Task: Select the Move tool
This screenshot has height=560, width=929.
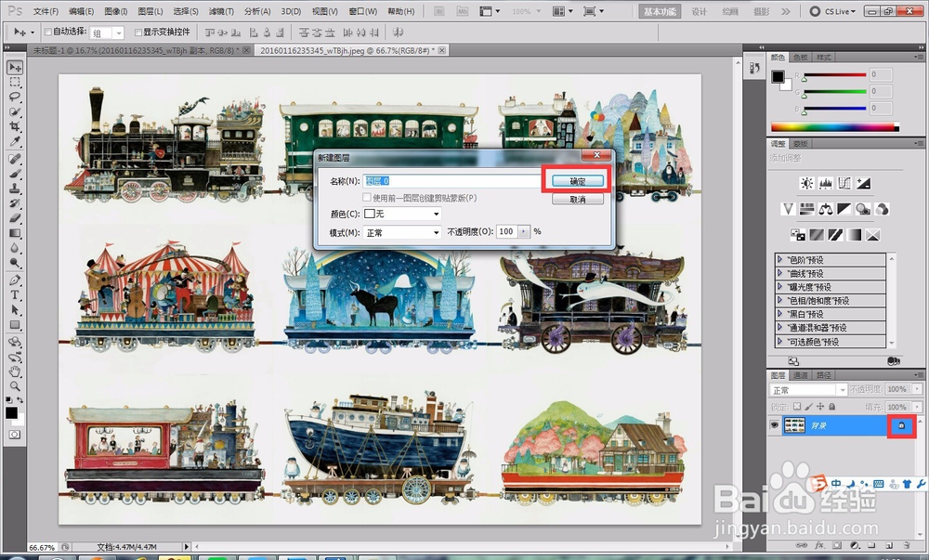Action: [x=15, y=68]
